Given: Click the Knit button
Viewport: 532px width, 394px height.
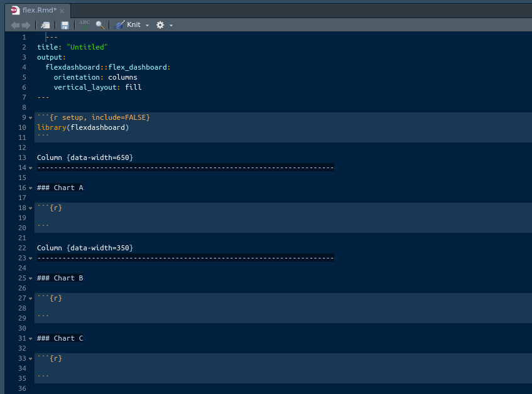Looking at the screenshot, I should click(128, 25).
